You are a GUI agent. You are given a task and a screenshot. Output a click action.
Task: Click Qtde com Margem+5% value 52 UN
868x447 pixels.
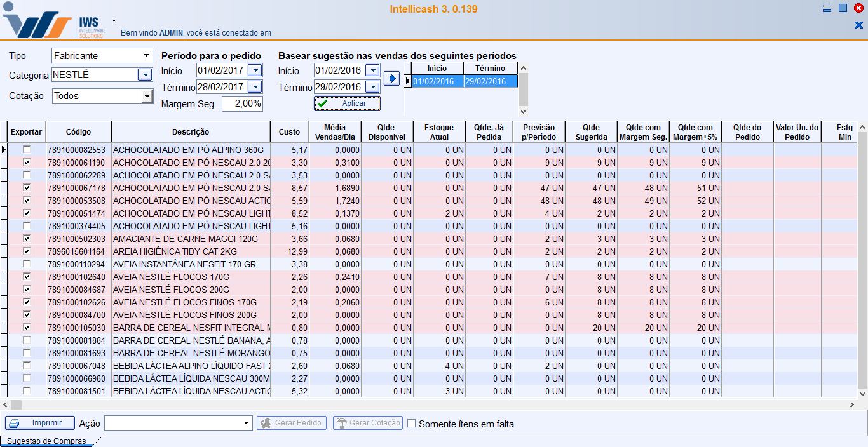point(696,201)
